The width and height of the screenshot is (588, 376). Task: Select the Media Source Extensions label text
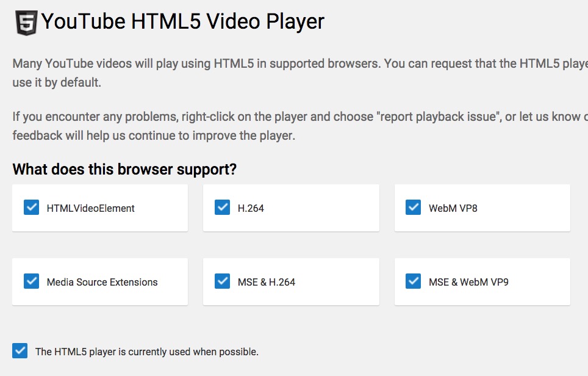click(102, 282)
